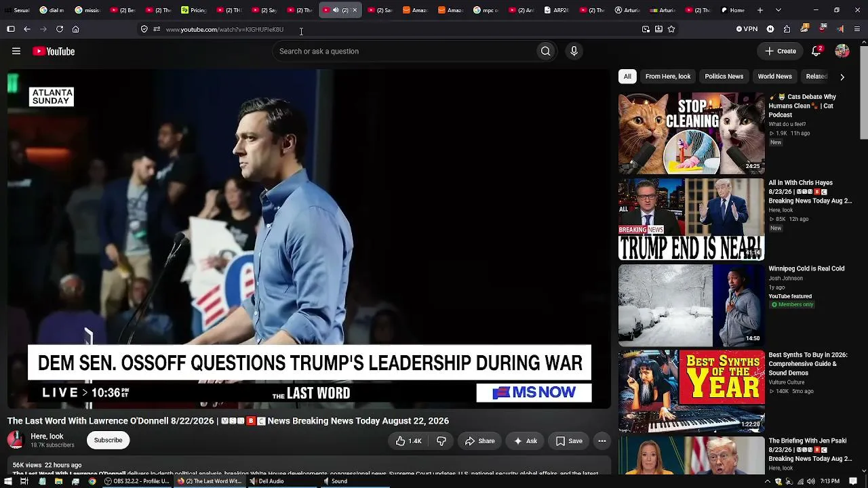
Task: Open The Briefing With Jen Psaki title
Action: pos(810,450)
